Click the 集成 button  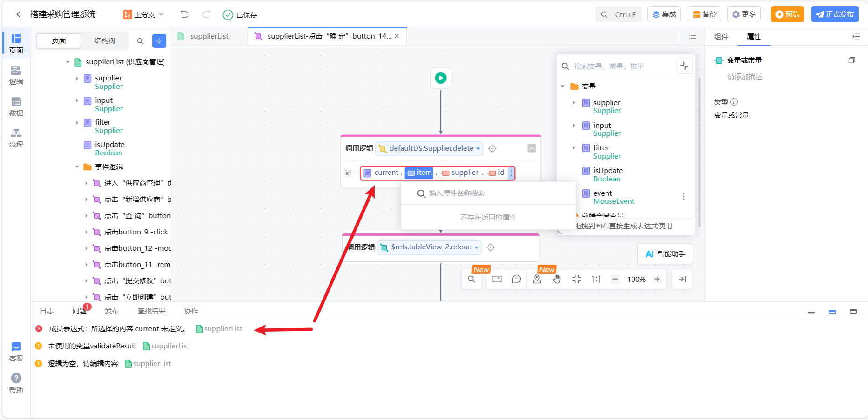664,14
